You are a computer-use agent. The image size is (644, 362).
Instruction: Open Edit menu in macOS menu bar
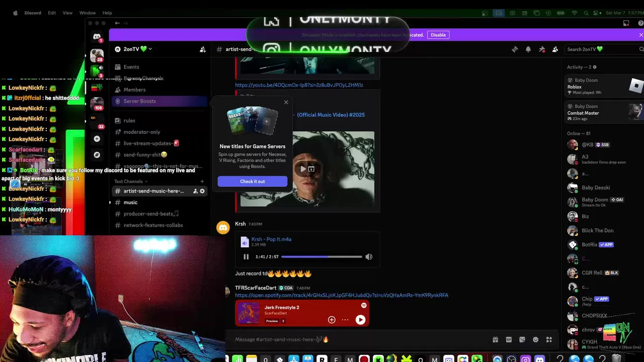coord(52,13)
